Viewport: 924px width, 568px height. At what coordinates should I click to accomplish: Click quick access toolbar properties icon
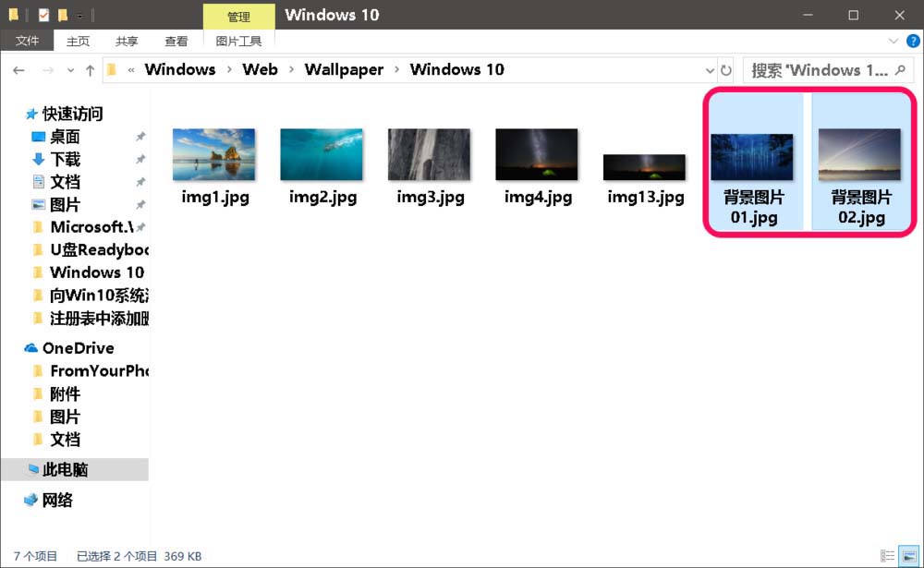(43, 15)
